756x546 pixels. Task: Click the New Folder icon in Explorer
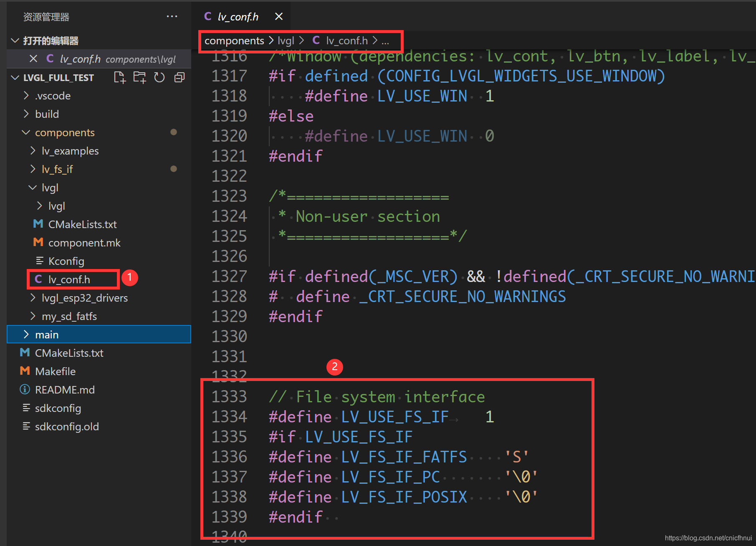pos(139,77)
